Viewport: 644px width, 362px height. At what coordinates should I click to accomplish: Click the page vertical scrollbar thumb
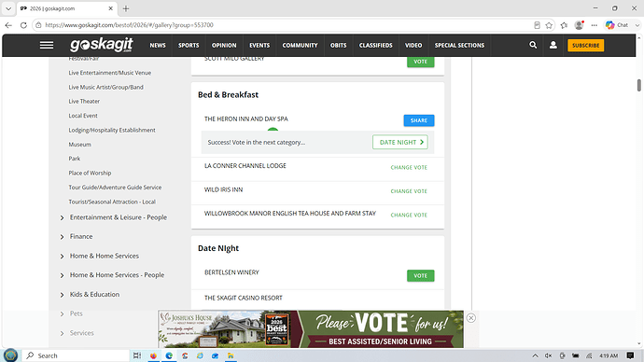pyautogui.click(x=639, y=86)
